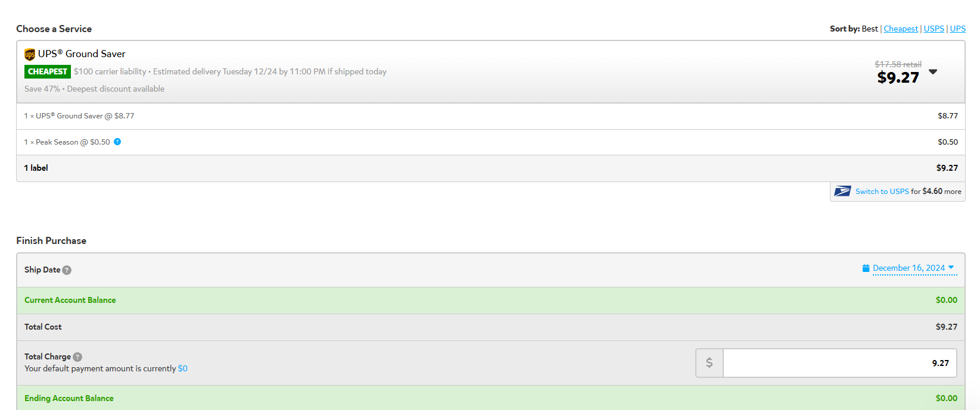Click the $8.77 line item amount
The width and height of the screenshot is (980, 410).
[x=948, y=116]
